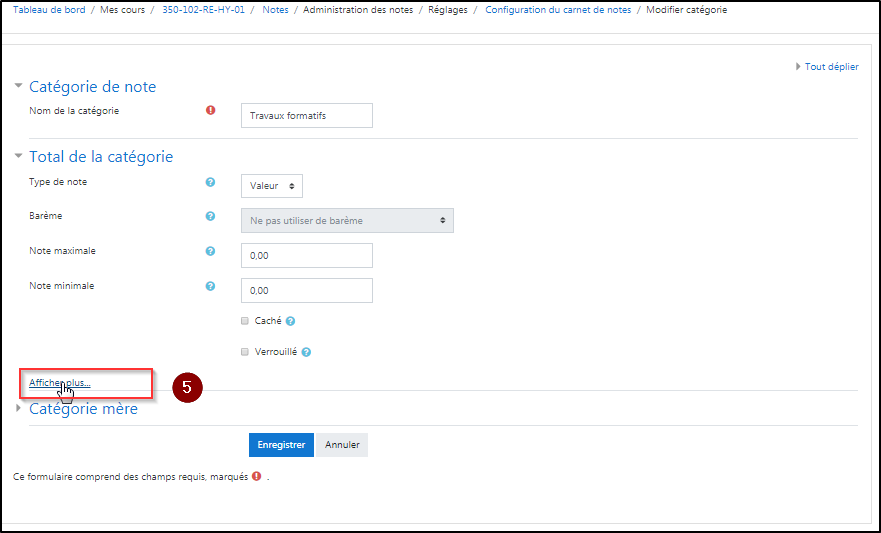The image size is (881, 533).
Task: Collapse the Total de la catégorie section
Action: [100, 157]
